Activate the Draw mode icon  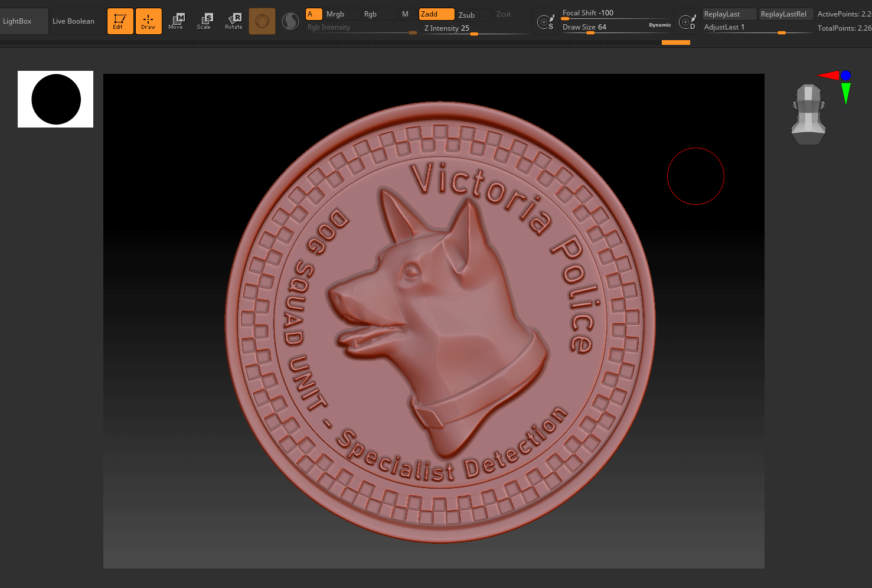[x=149, y=21]
